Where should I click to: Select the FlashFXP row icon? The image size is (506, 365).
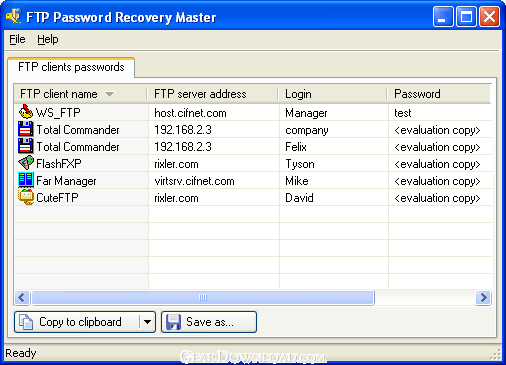(26, 163)
